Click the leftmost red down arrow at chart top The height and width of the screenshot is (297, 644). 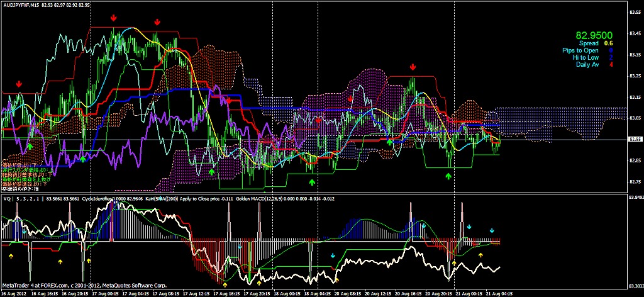tap(113, 18)
